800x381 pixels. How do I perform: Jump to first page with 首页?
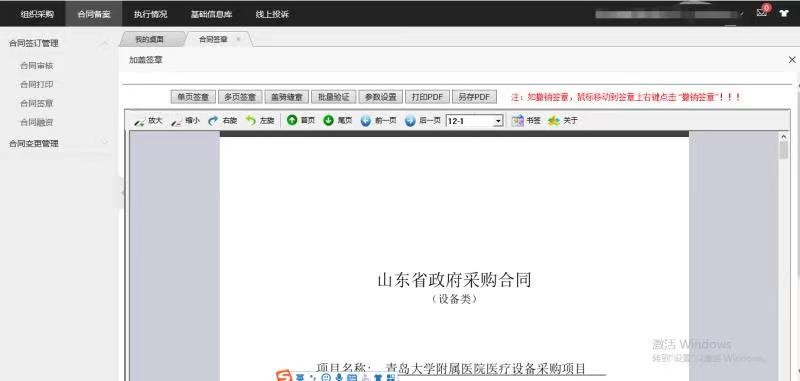[x=301, y=120]
